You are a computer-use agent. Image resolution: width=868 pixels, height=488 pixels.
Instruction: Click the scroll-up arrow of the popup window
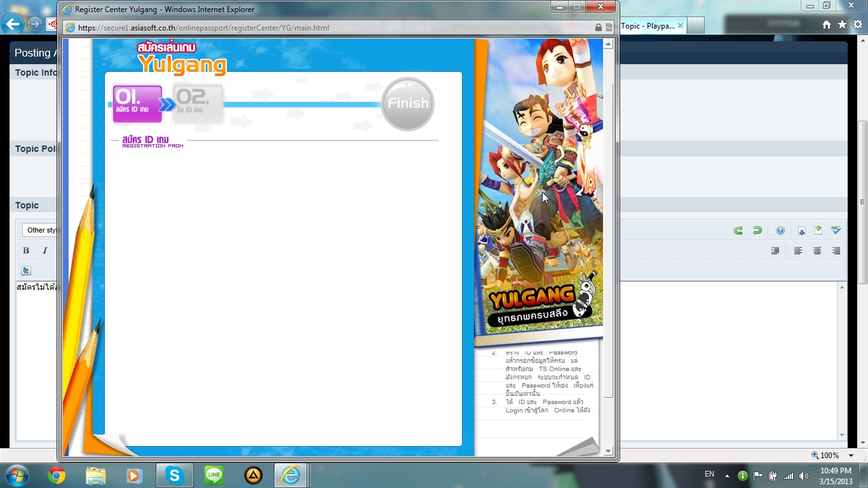[x=608, y=44]
